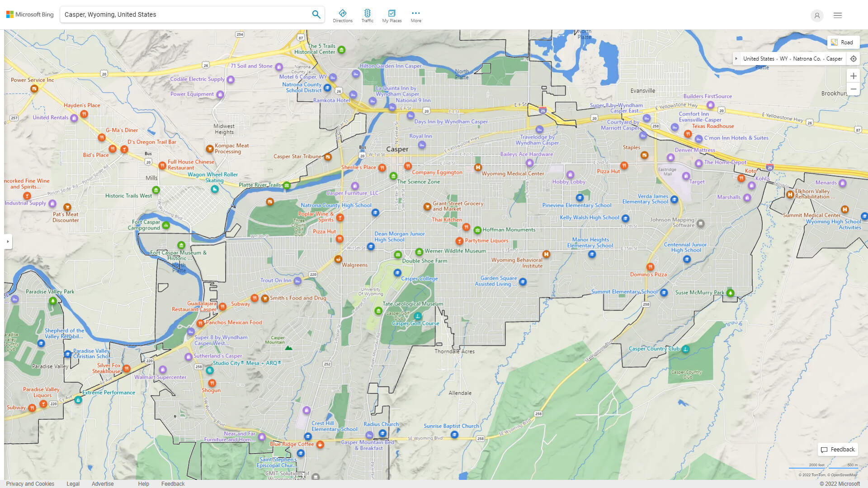Viewport: 868px width, 488px height.
Task: Click the Feedback button on map
Action: coord(838,450)
